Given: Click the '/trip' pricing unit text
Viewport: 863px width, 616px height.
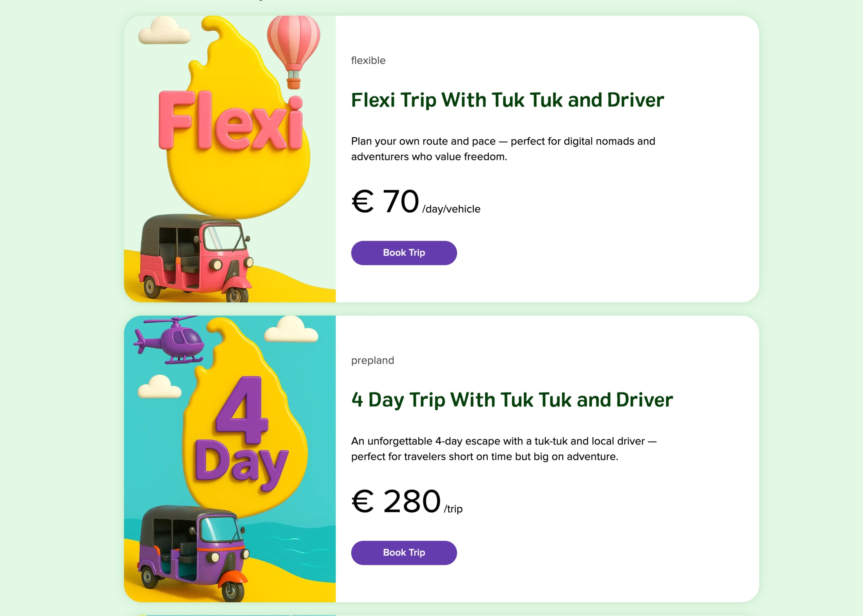Looking at the screenshot, I should (x=452, y=509).
